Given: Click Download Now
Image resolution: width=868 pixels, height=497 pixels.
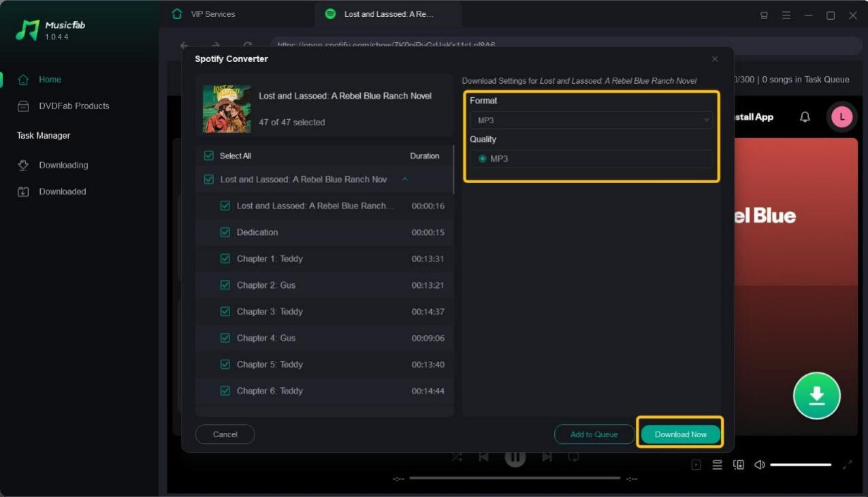Looking at the screenshot, I should 681,434.
